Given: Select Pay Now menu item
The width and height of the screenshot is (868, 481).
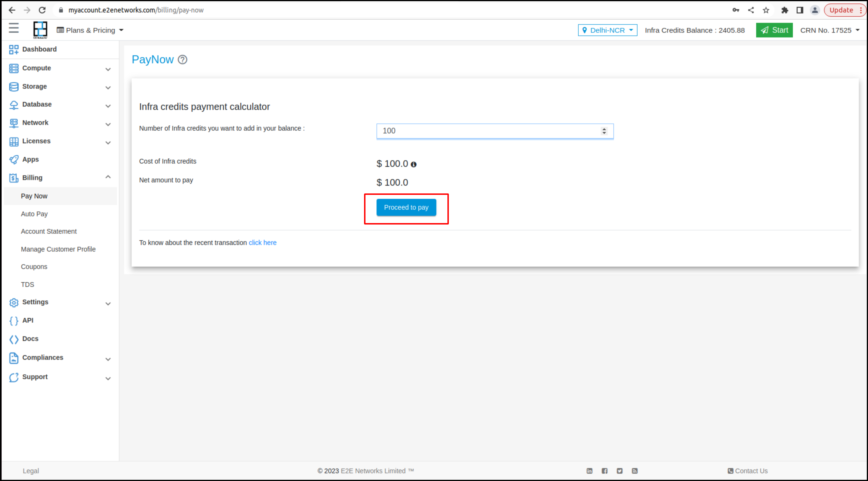Looking at the screenshot, I should click(34, 196).
